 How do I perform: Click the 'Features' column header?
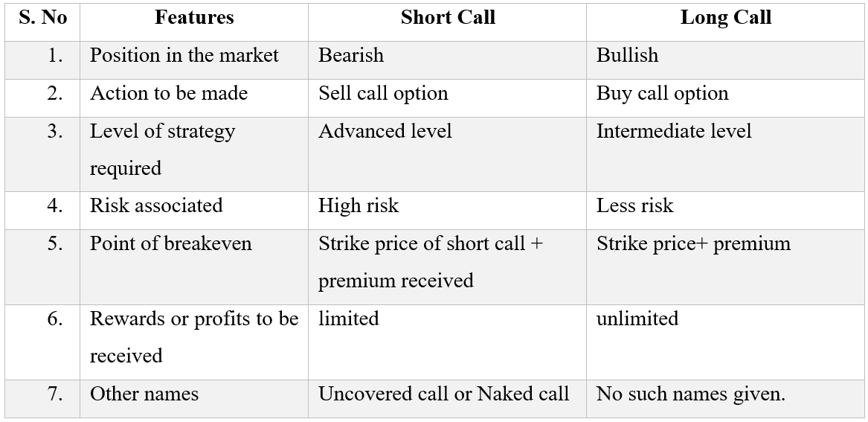point(194,18)
